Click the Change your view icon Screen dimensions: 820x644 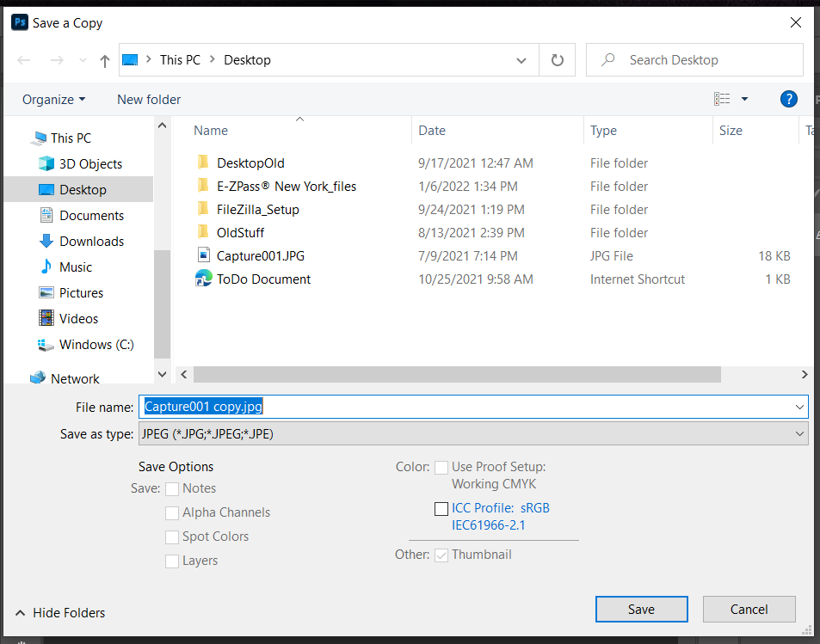[x=722, y=99]
